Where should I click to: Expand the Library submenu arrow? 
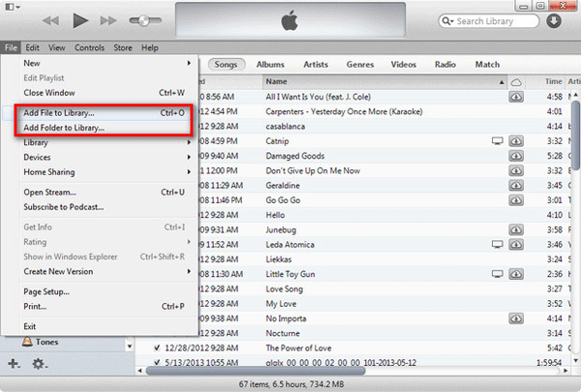[189, 142]
